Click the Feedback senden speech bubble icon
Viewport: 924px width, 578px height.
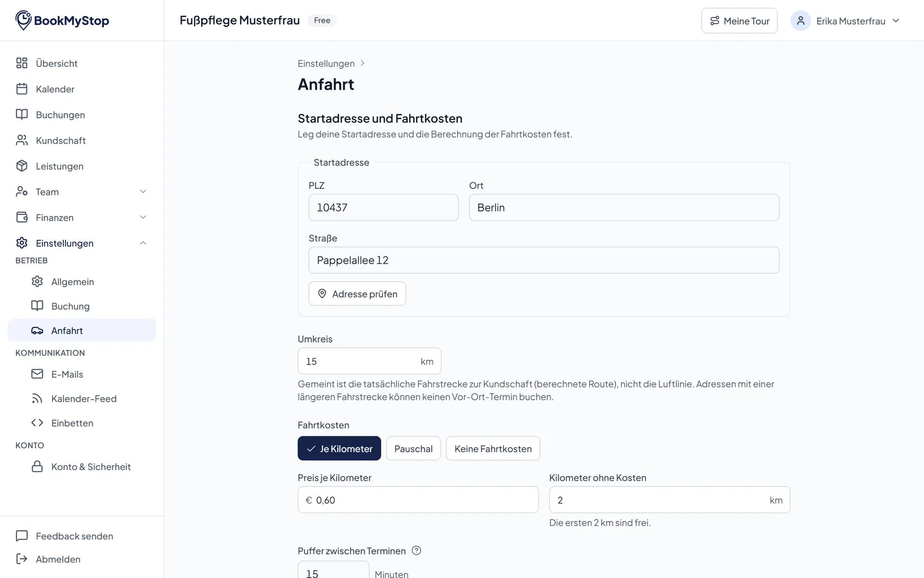coord(22,536)
